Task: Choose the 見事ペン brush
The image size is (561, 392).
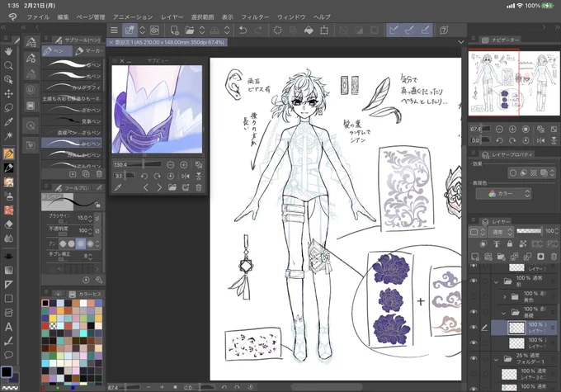Action: (72, 121)
